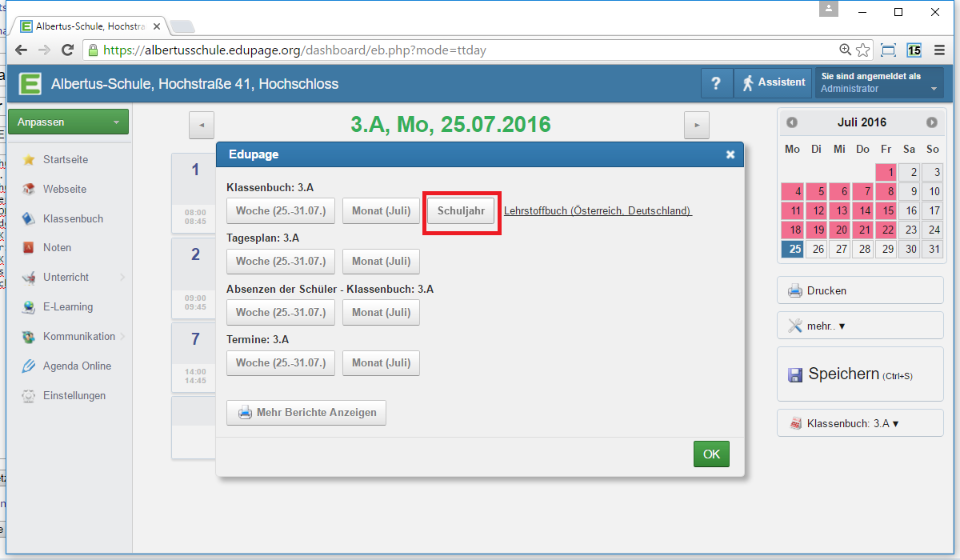
Task: Launch the Assistent walking-figure button
Action: [x=773, y=83]
